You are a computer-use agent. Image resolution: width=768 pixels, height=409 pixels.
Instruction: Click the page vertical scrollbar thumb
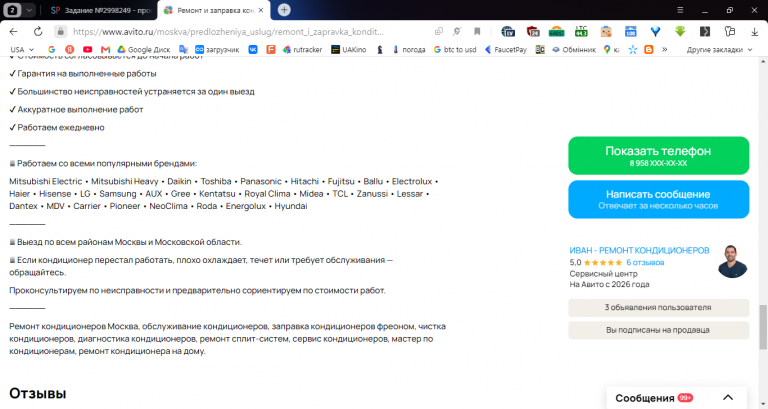click(763, 327)
